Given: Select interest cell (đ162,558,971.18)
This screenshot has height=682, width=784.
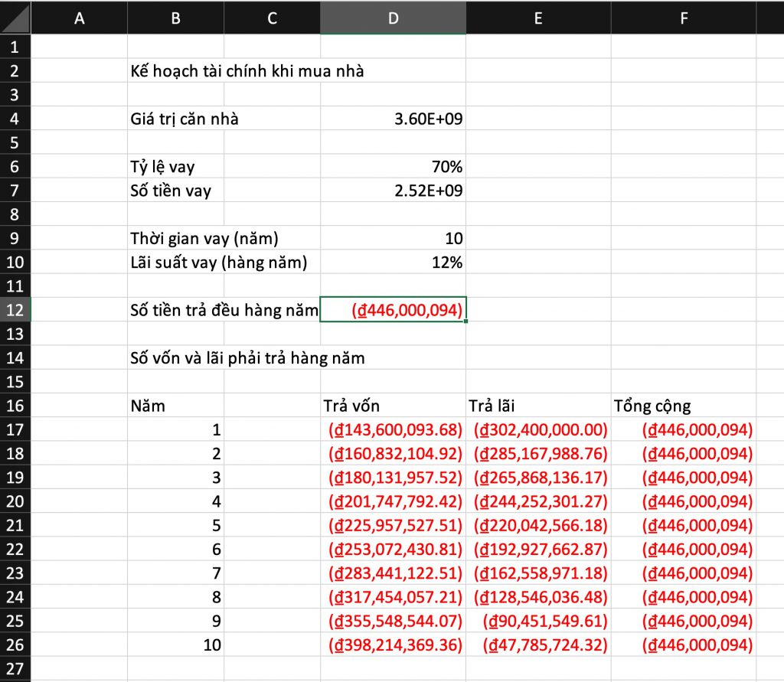Looking at the screenshot, I should tap(538, 573).
